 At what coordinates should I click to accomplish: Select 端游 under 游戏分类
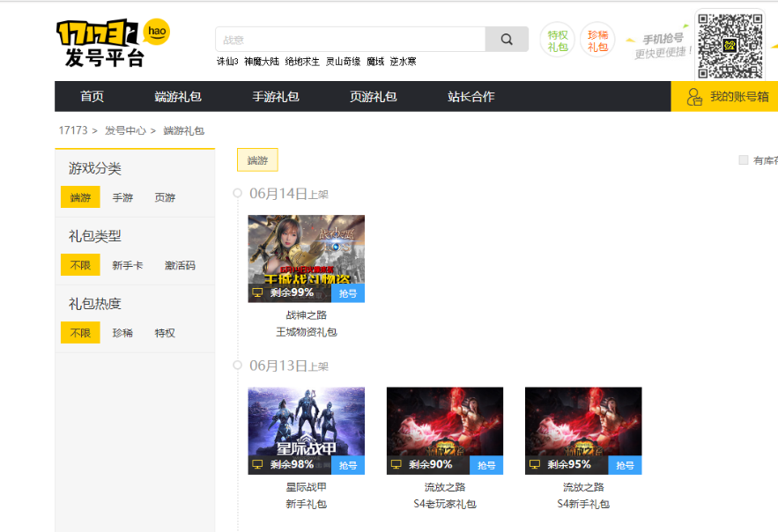[80, 197]
